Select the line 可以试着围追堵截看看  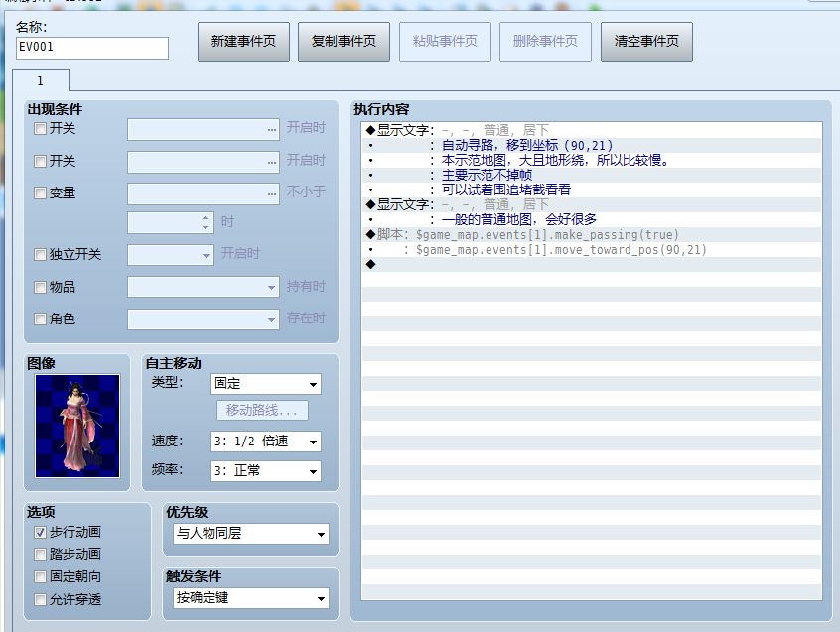[592, 190]
